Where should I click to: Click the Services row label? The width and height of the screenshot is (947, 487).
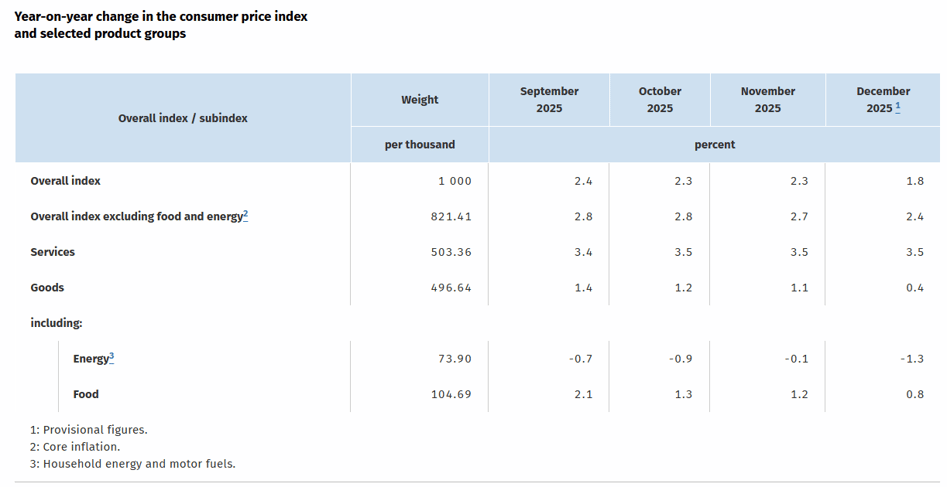point(53,252)
